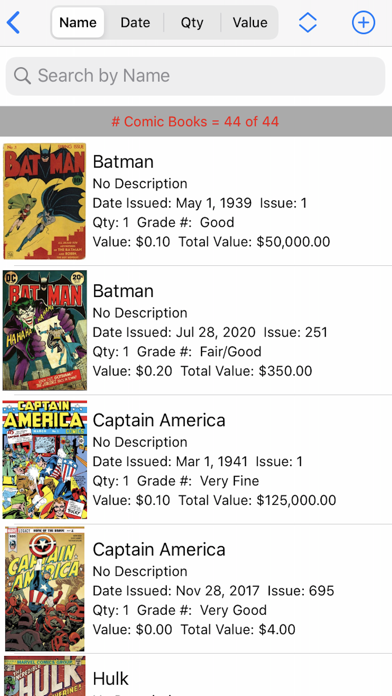Screen dimensions: 392x696
Task: Add a new comic with plus icon
Action: (x=364, y=22)
